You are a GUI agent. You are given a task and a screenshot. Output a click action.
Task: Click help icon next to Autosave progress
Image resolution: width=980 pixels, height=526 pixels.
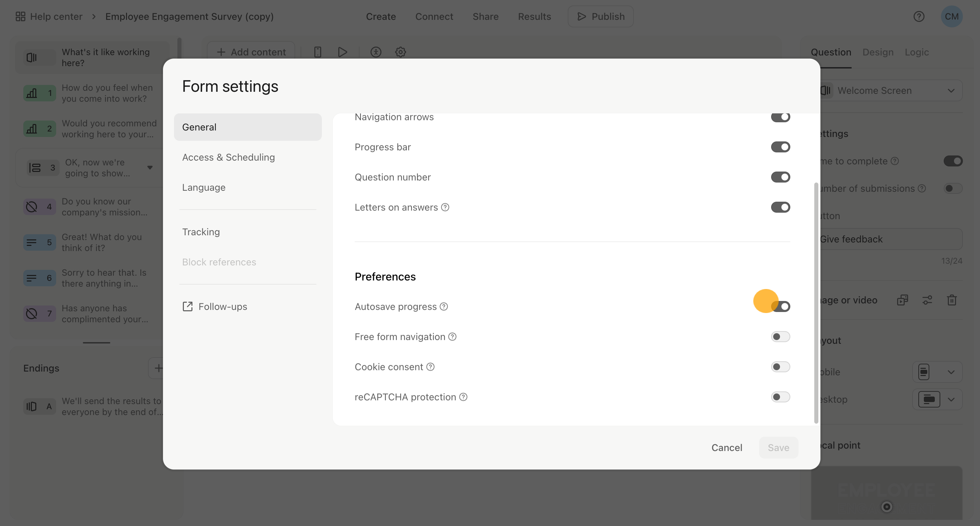click(443, 306)
